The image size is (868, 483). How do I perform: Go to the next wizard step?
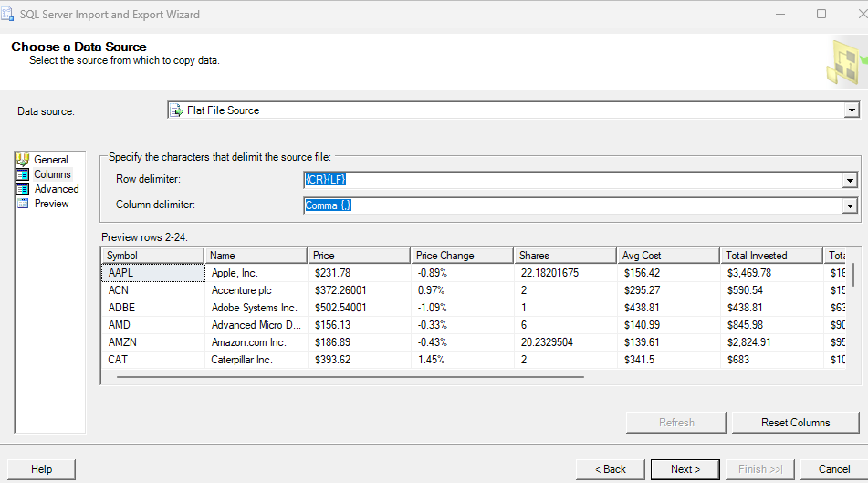(685, 469)
